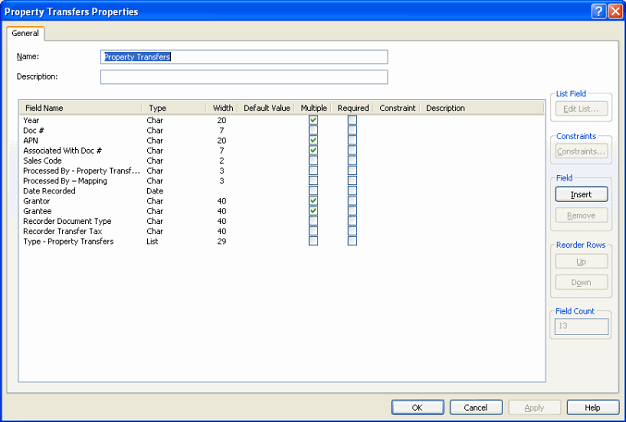
Task: Enable Multiple for Sales Code
Action: pyautogui.click(x=313, y=160)
